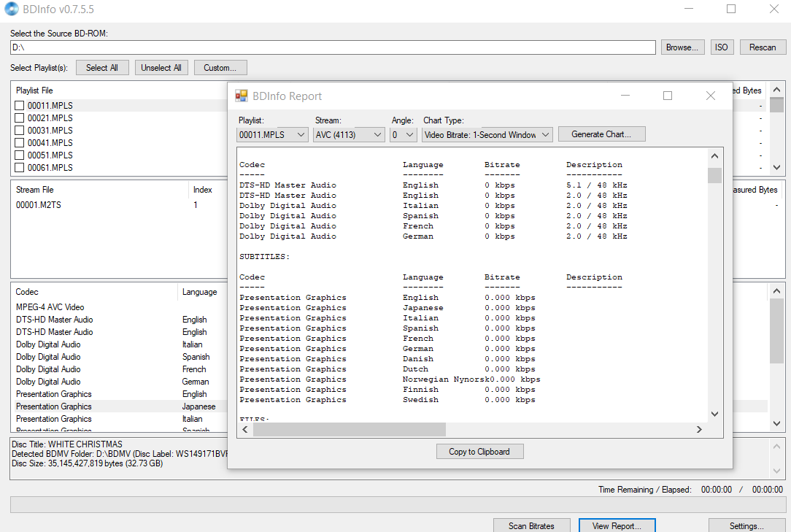791x532 pixels.
Task: Close the BDInfo Report window
Action: (x=710, y=96)
